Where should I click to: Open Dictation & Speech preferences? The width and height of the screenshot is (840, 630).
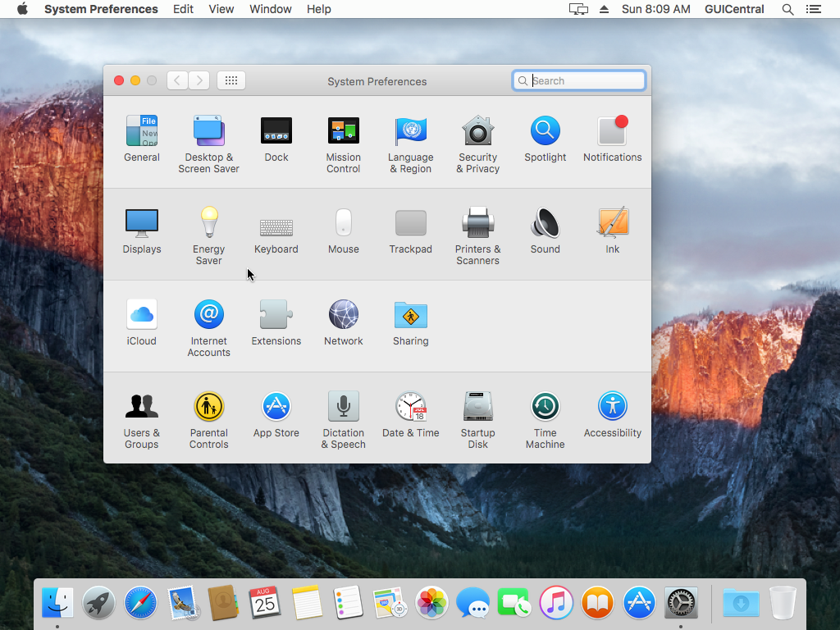pos(344,419)
